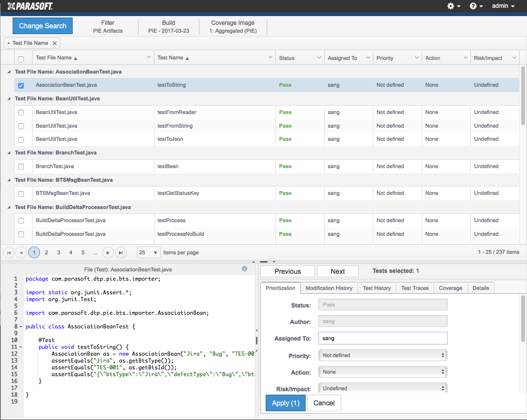
Task: Select all tests with the header checkbox
Action: 21,59
